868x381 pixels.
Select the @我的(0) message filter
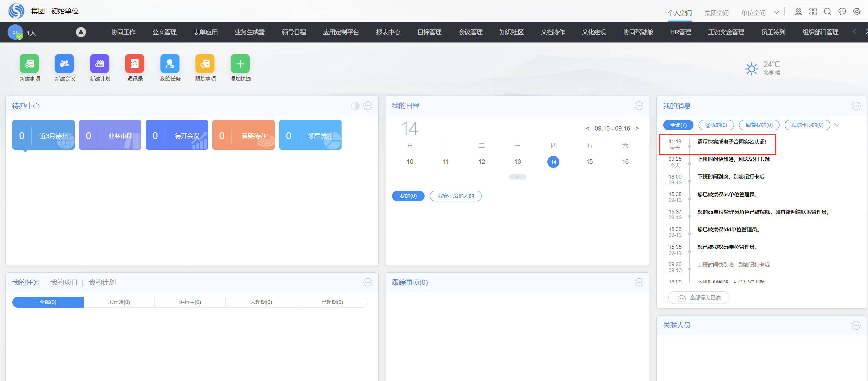(716, 125)
